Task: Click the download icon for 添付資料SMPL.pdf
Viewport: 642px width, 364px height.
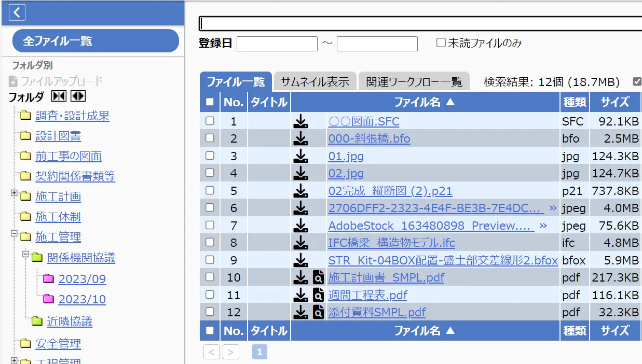Action: tap(300, 312)
